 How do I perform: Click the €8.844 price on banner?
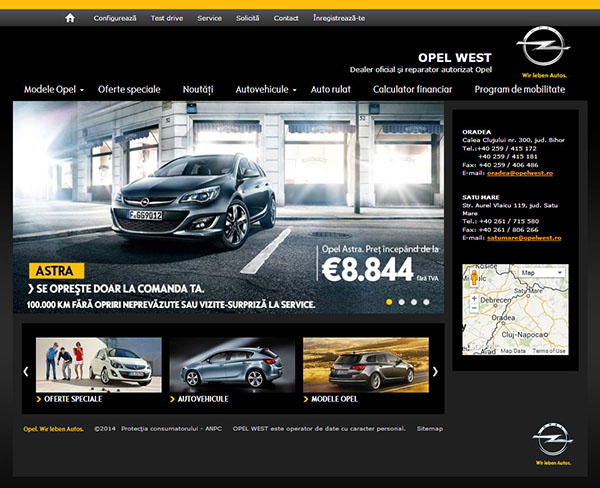pyautogui.click(x=368, y=269)
